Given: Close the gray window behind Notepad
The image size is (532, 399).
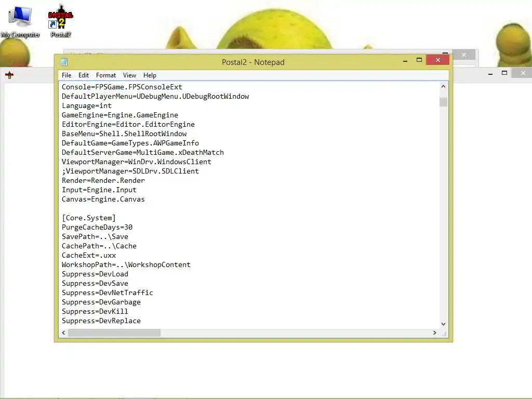Looking at the screenshot, I should pyautogui.click(x=464, y=55).
